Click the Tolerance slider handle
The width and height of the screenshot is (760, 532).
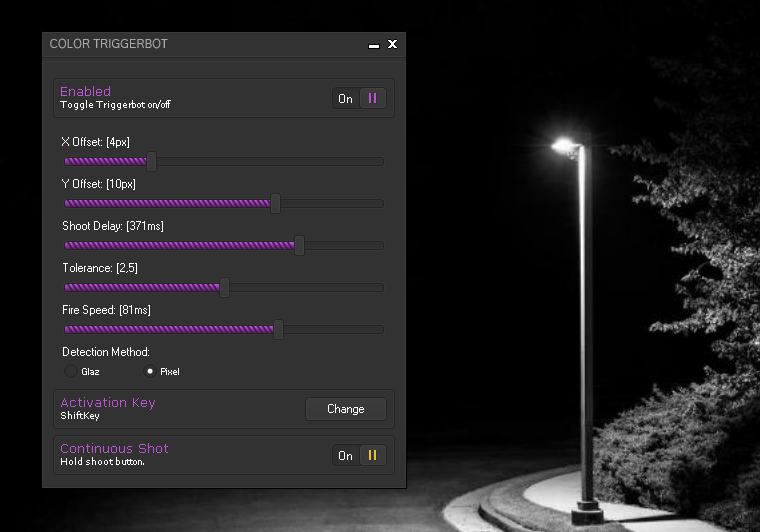click(224, 287)
